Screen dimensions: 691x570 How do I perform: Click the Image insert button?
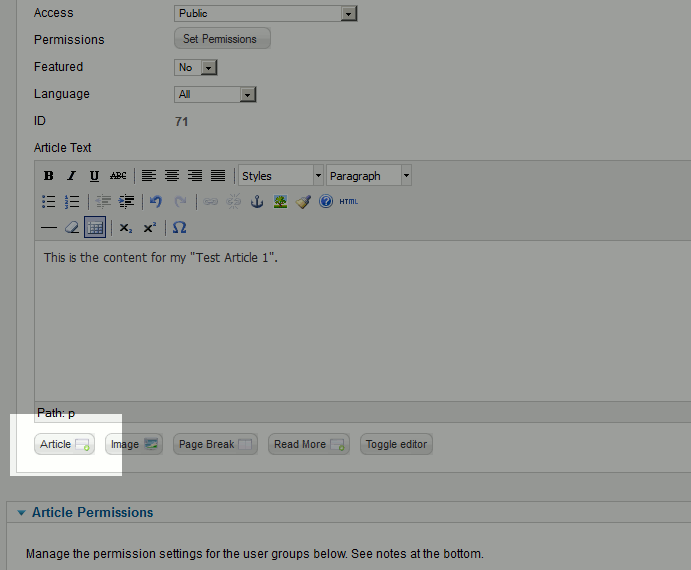click(134, 444)
